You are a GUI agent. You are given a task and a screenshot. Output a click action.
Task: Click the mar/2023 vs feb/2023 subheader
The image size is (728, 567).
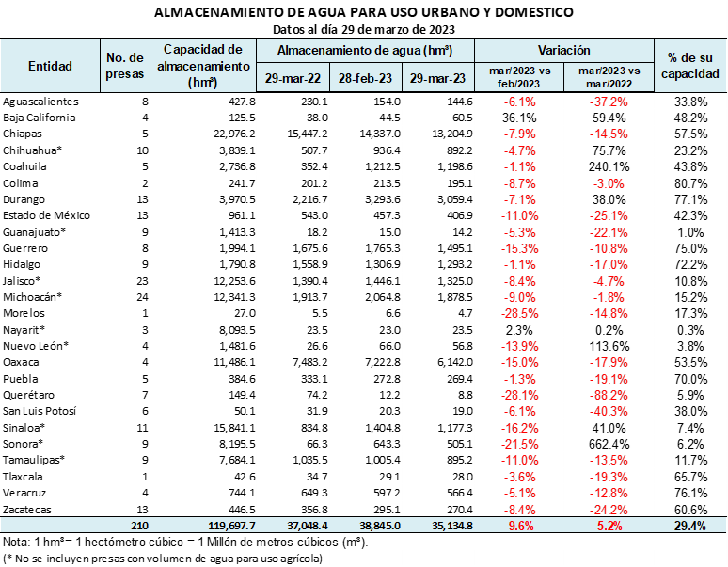pos(520,77)
